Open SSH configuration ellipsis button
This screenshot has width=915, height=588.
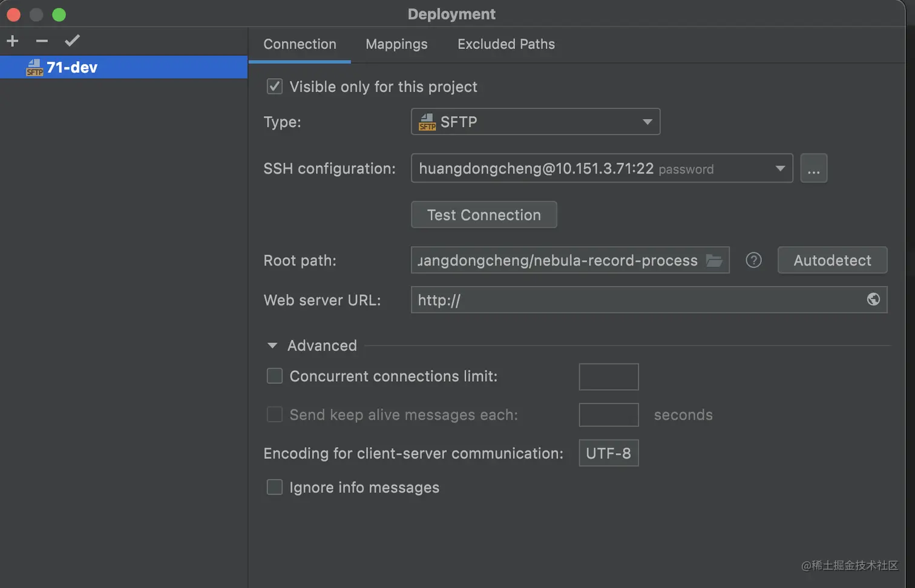pyautogui.click(x=813, y=168)
